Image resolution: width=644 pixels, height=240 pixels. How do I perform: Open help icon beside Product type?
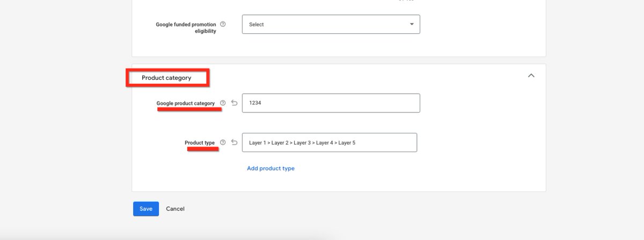pos(223,142)
